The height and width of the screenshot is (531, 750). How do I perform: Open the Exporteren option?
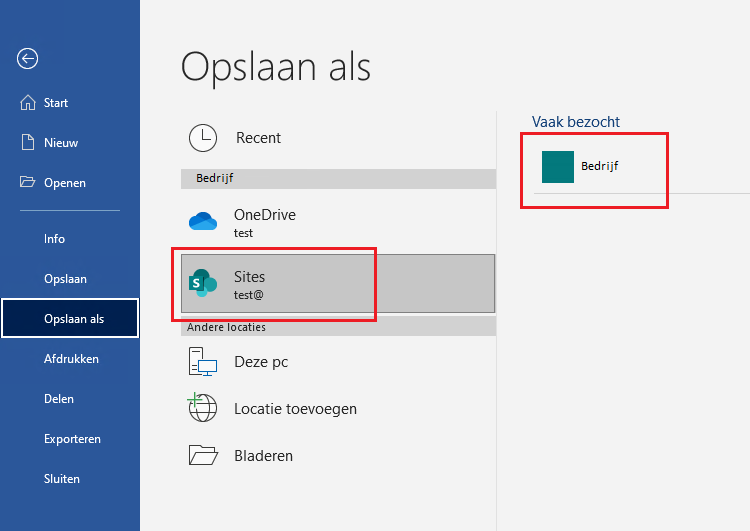72,439
